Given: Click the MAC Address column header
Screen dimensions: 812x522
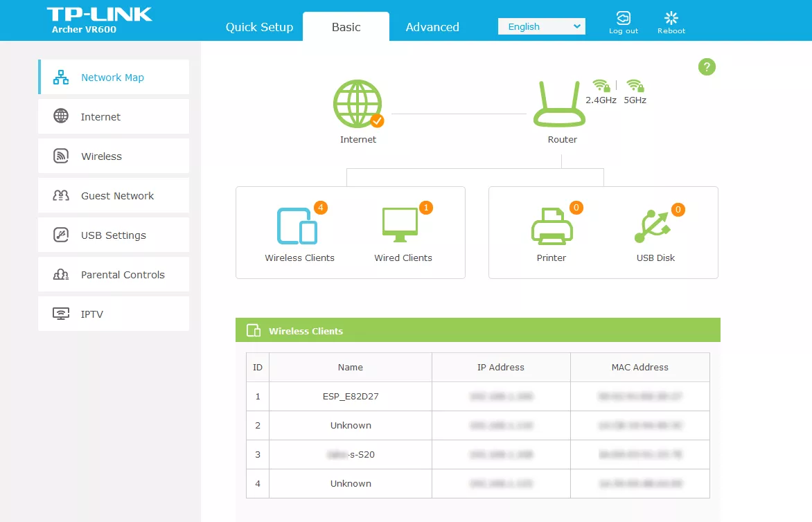Looking at the screenshot, I should click(640, 368).
